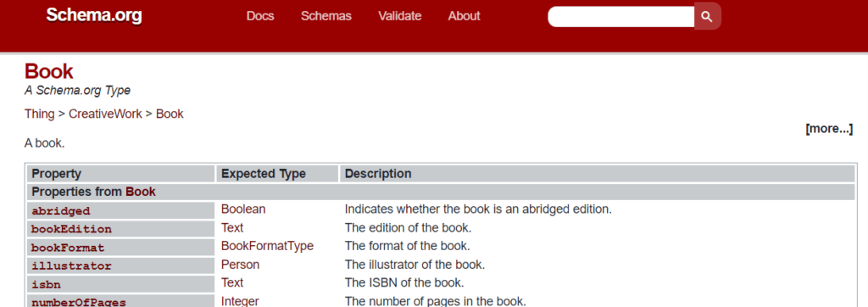Open the Person expected type link
Viewport: 868px width, 307px height.
(x=240, y=265)
